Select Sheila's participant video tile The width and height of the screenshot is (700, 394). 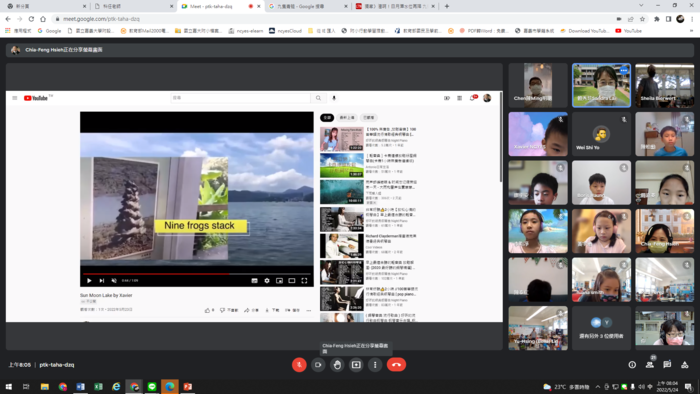[x=664, y=85]
